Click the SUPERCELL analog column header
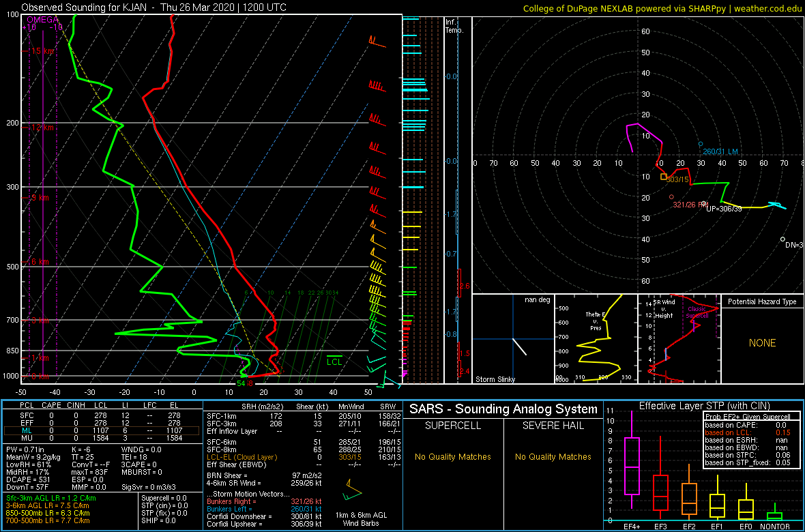 tap(453, 425)
